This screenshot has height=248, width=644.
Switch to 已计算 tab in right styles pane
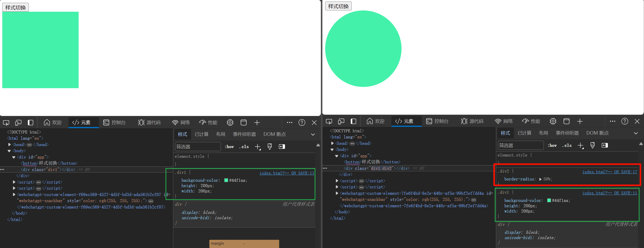524,133
